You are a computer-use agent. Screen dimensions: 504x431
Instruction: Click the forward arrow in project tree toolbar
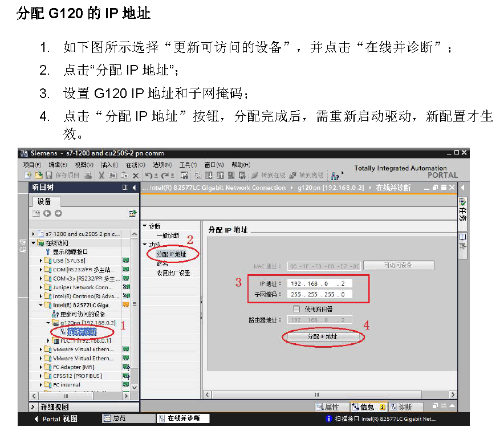pos(58,213)
